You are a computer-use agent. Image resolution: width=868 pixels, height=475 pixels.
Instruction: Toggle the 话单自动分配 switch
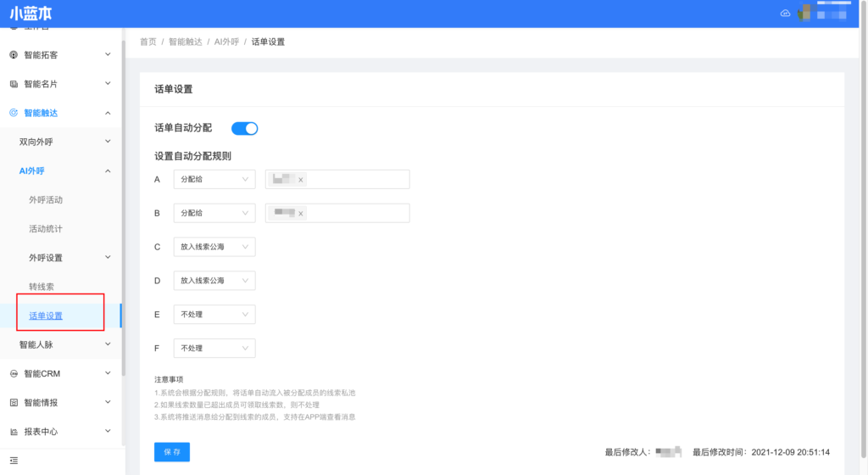click(x=244, y=128)
